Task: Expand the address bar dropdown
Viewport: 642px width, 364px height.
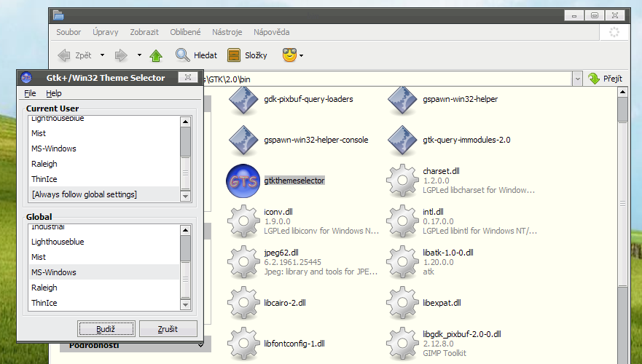Action: tap(577, 79)
